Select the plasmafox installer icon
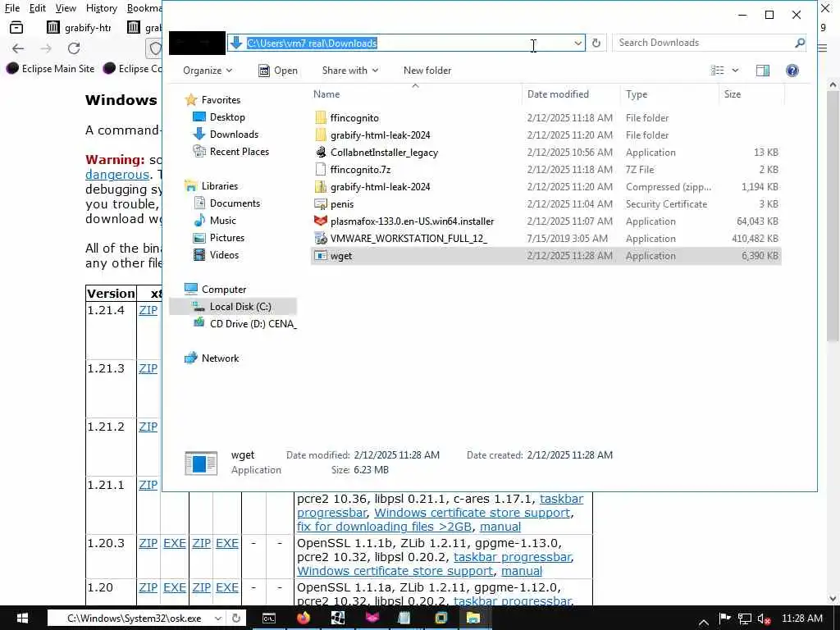Screen dimensions: 840x630 (x=321, y=221)
